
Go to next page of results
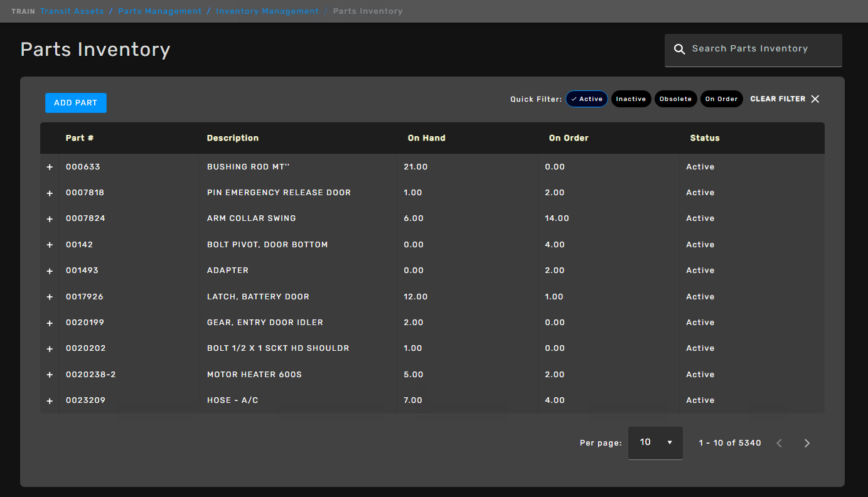click(x=807, y=443)
